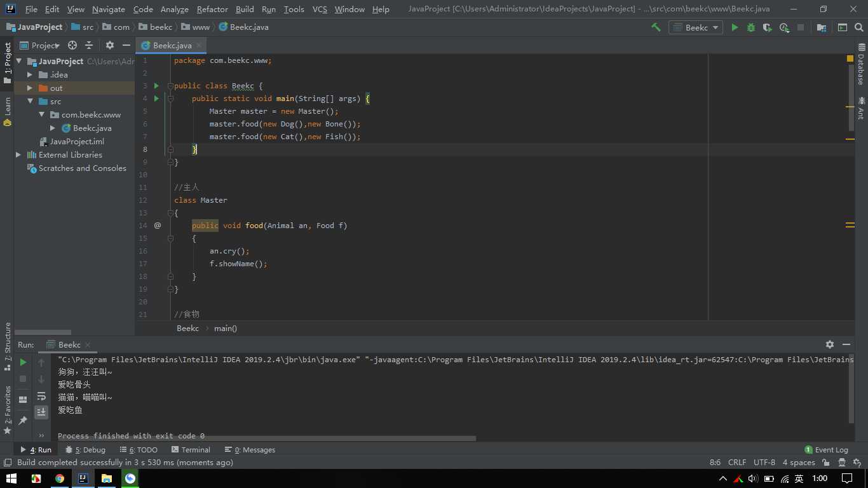Image resolution: width=868 pixels, height=488 pixels.
Task: Expand the .idea folder
Action: [x=30, y=75]
